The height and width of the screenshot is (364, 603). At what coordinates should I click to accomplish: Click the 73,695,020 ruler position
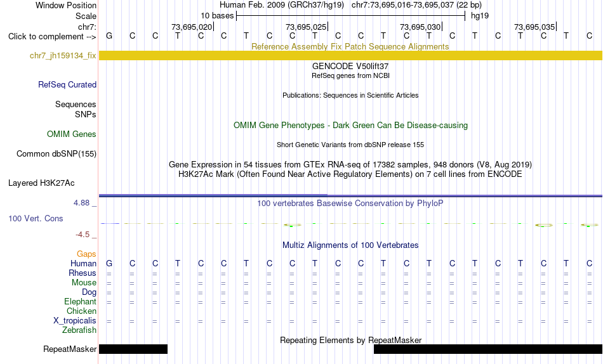coord(192,27)
